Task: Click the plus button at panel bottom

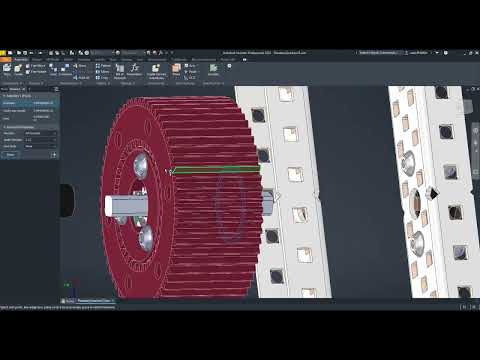Action: click(54, 155)
